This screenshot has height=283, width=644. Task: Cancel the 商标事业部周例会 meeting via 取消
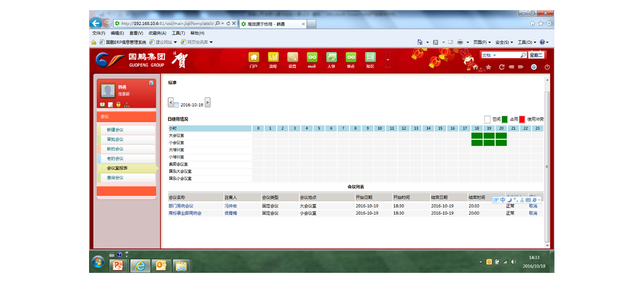(533, 213)
